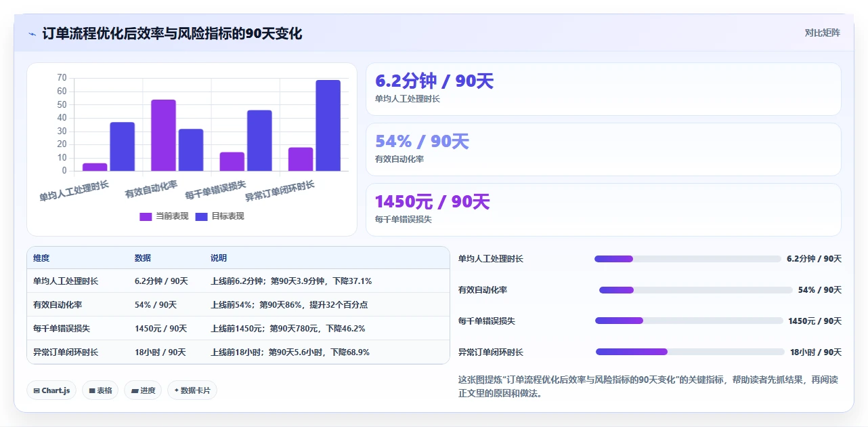The height and width of the screenshot is (427, 868).
Task: Click the 单均人工处理时长 progress bar
Action: pos(688,259)
